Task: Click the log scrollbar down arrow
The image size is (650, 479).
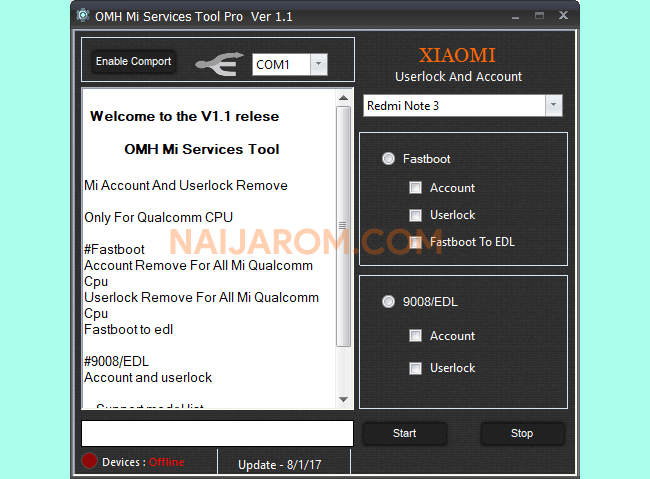Action: (x=343, y=399)
